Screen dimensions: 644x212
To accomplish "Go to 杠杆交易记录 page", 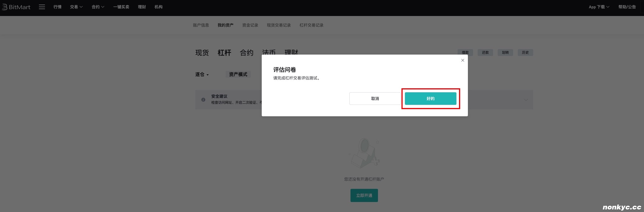I will tap(311, 25).
